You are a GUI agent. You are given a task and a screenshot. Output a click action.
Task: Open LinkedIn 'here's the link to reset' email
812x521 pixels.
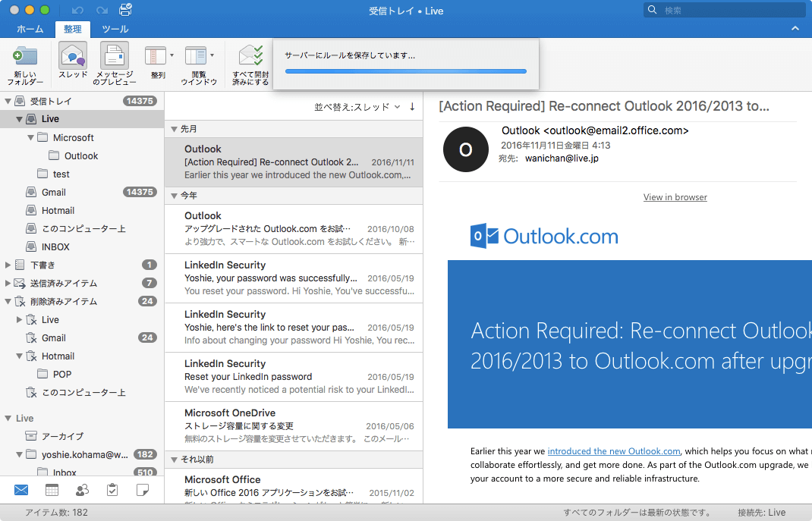[x=294, y=328]
